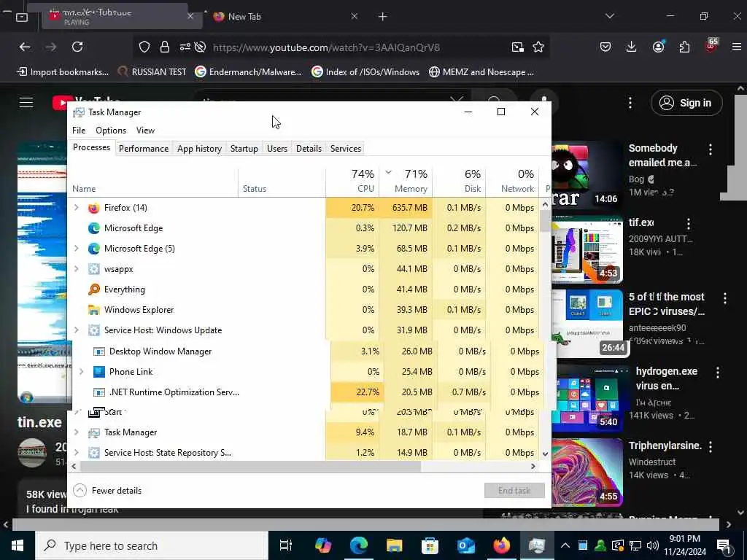Open Microsoft Store from the taskbar
The width and height of the screenshot is (747, 560).
(430, 545)
